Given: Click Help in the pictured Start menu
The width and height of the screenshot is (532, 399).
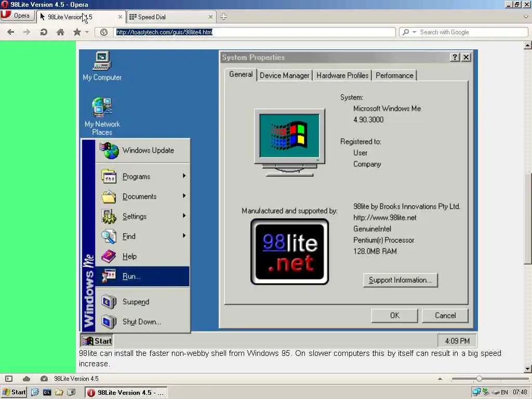Looking at the screenshot, I should (x=142, y=257).
